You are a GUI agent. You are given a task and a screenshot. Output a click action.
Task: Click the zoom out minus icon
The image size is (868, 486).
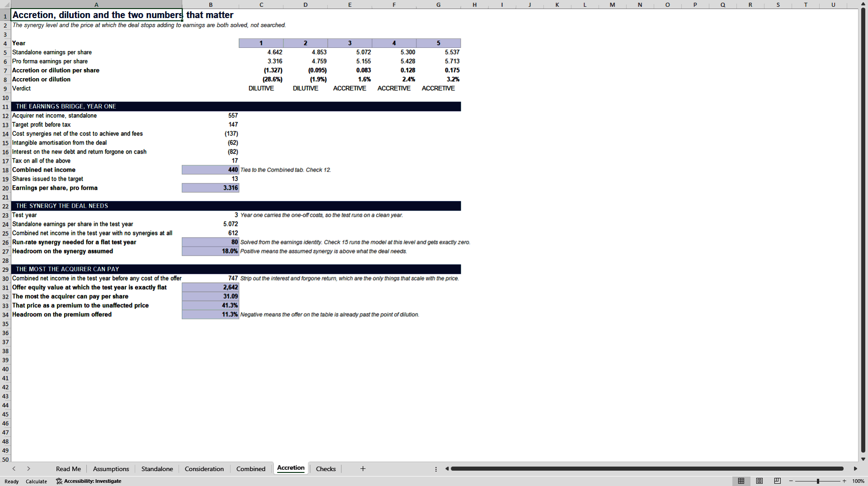tap(791, 481)
